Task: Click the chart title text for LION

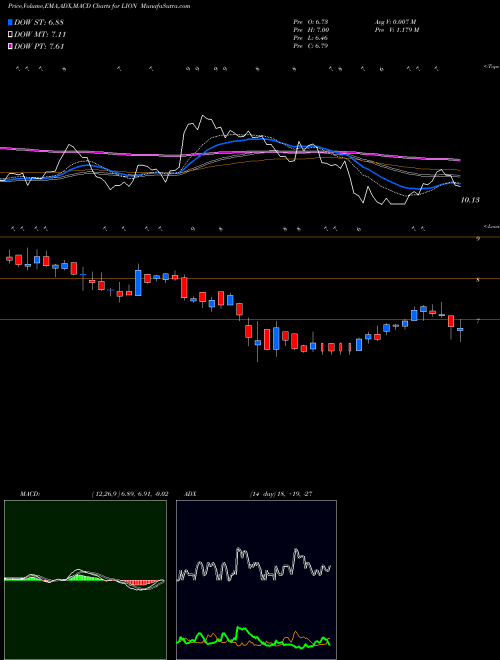Action: click(x=99, y=6)
